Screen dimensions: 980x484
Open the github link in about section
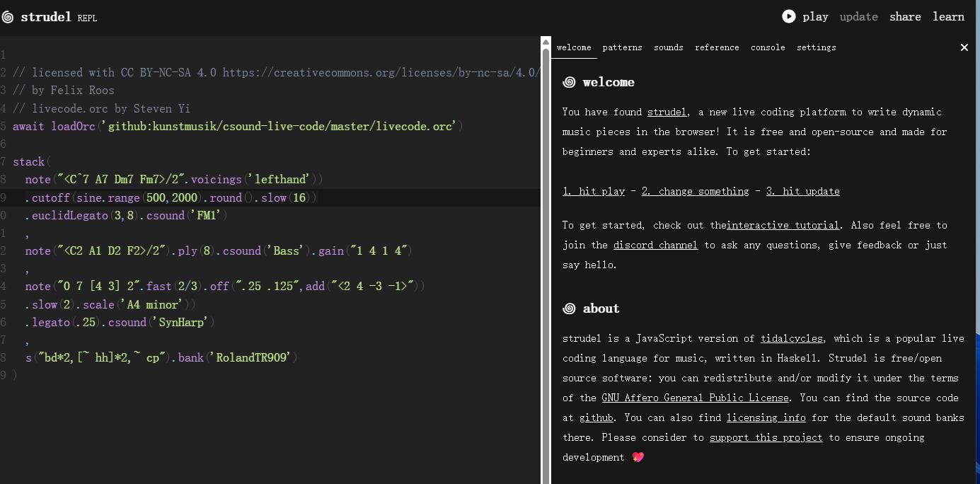(596, 417)
